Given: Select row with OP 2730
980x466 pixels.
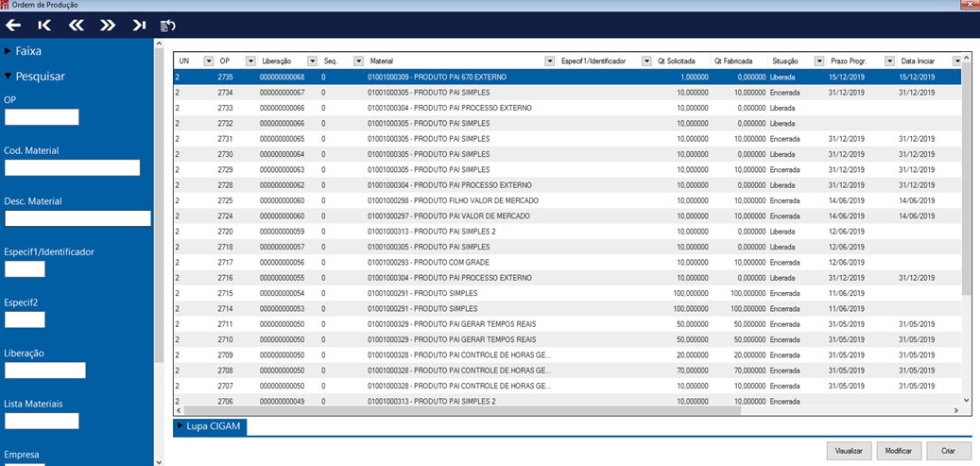Looking at the screenshot, I should (568, 154).
